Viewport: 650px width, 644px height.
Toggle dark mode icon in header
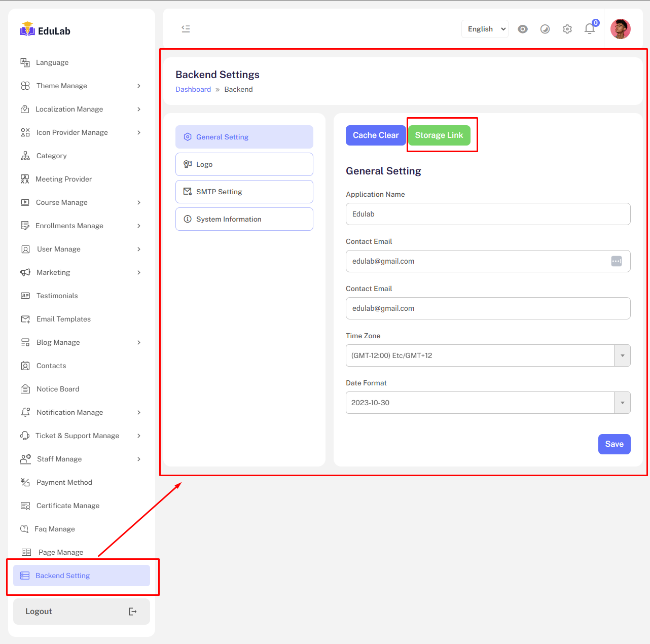tap(545, 29)
